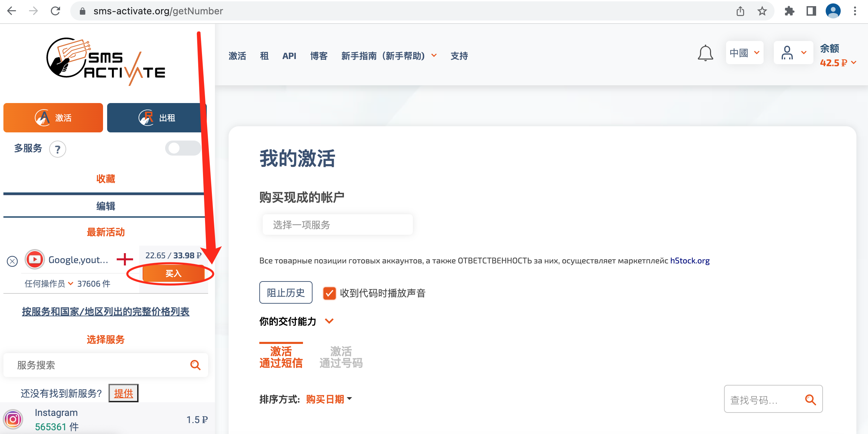Remove Google,youtube item with X icon
Image resolution: width=868 pixels, height=434 pixels.
click(x=12, y=261)
